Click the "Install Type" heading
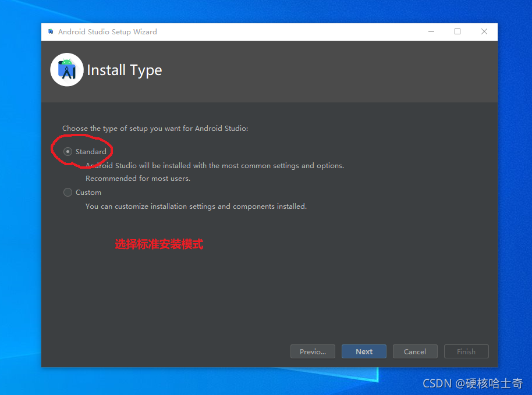Screen dimensions: 532x395 coord(125,70)
